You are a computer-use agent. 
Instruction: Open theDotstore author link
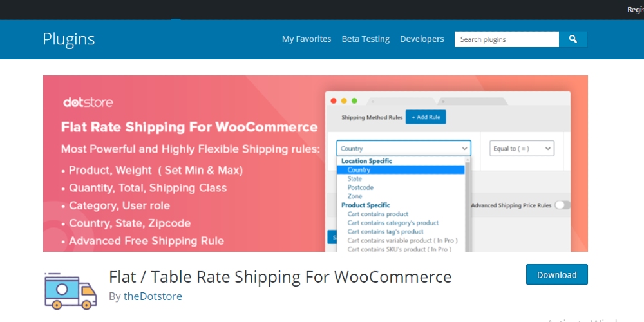tap(153, 296)
